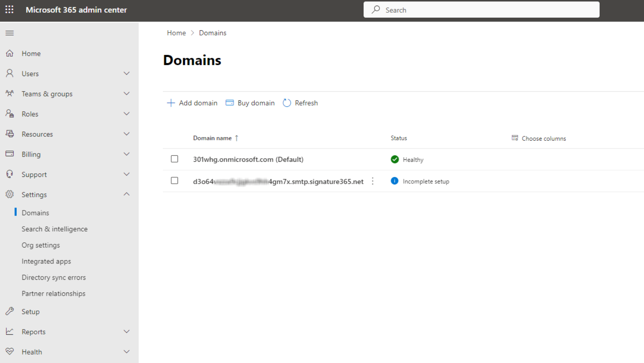Select the signature365.net domain checkbox

(174, 181)
